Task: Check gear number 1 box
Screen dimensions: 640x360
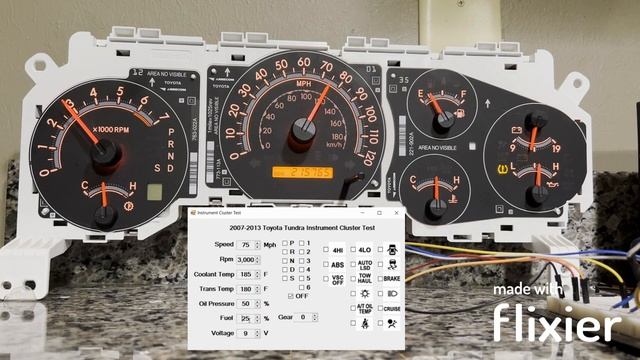Action: coord(302,243)
